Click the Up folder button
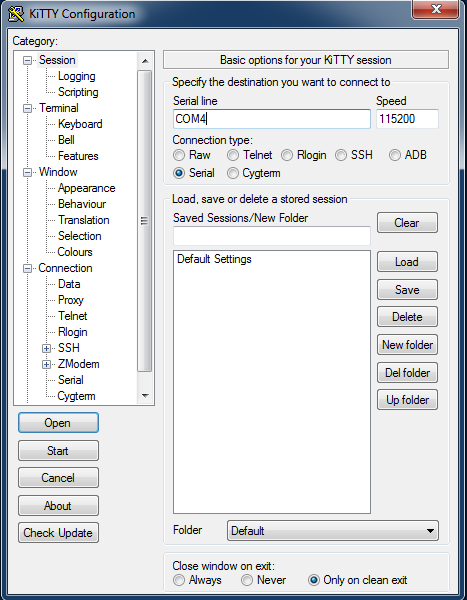Screen dimensions: 467x600 407,400
